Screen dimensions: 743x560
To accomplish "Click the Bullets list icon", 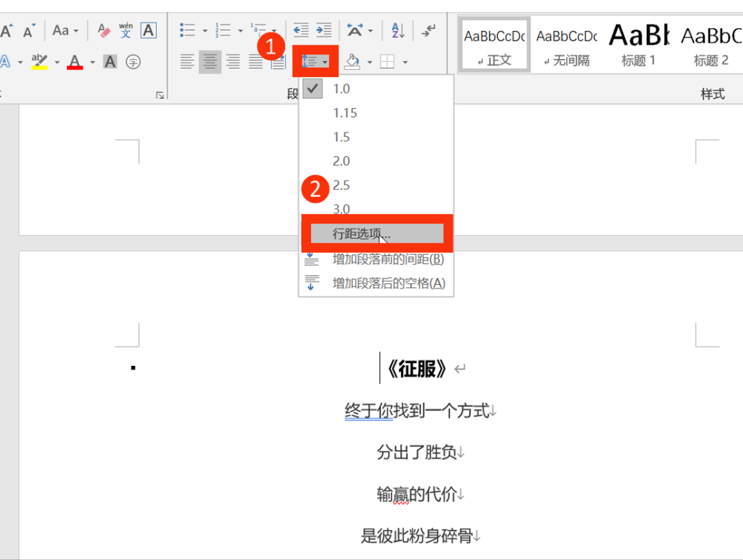I will (x=188, y=30).
